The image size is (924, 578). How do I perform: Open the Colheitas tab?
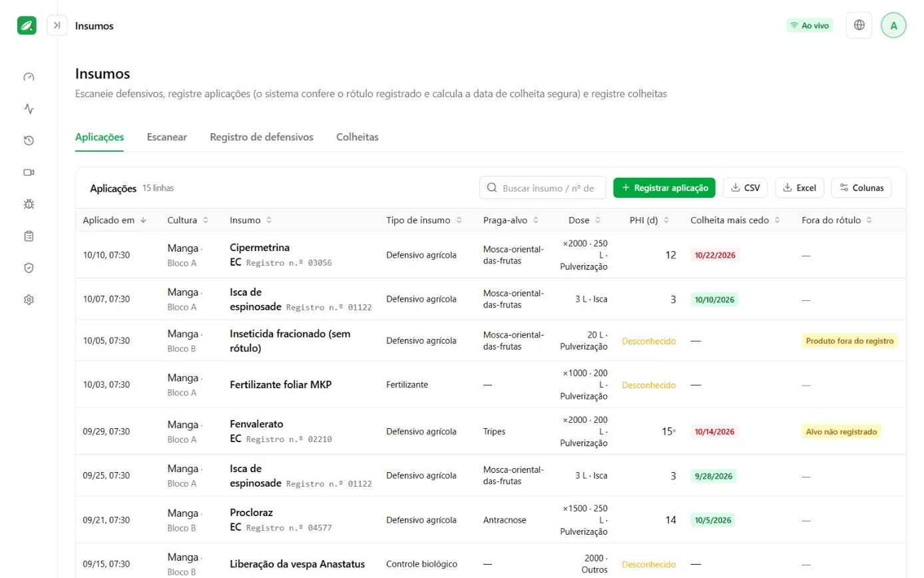coord(357,137)
